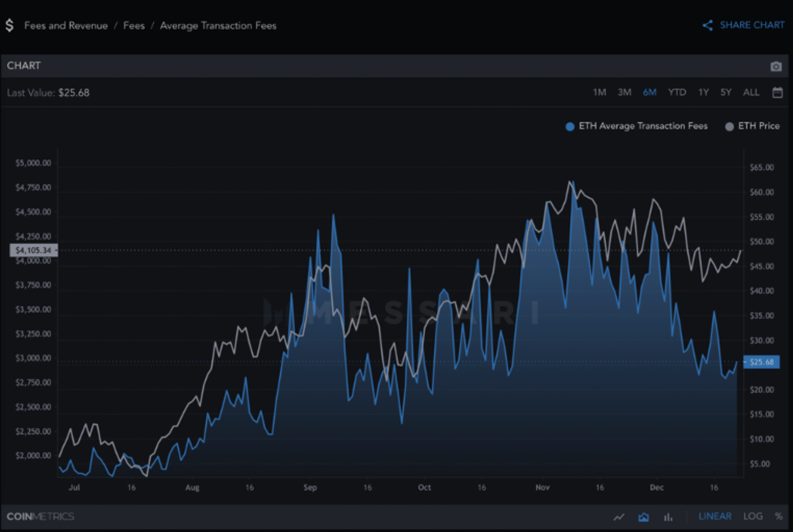793x532 pixels.
Task: Select the bar chart type icon
Action: point(668,517)
